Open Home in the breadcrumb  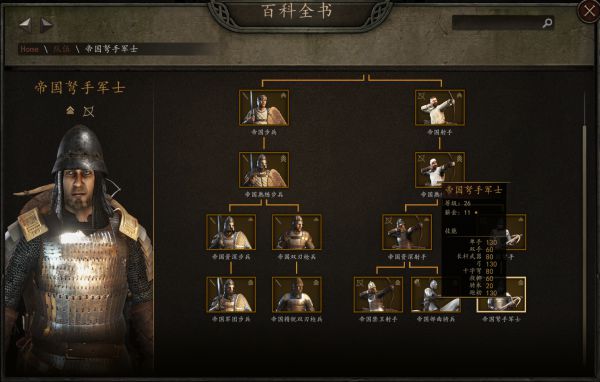[x=29, y=49]
